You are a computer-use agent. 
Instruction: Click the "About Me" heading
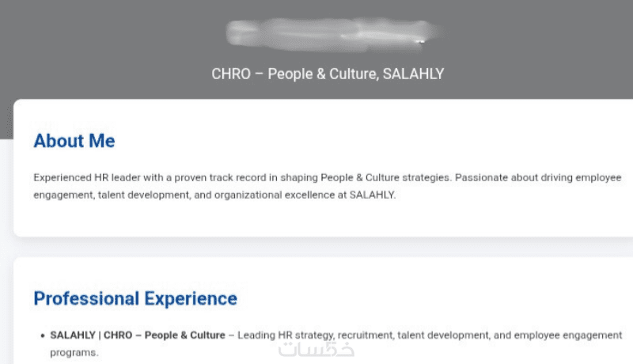click(x=74, y=141)
